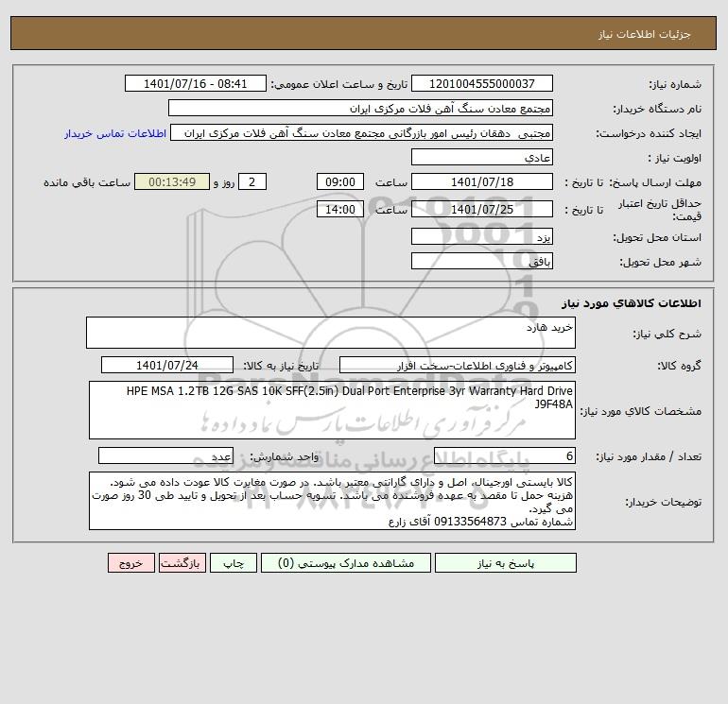Click the جزئیات اطلاعات نیاز header title
Screen dimensions: 728x704
click(x=645, y=34)
